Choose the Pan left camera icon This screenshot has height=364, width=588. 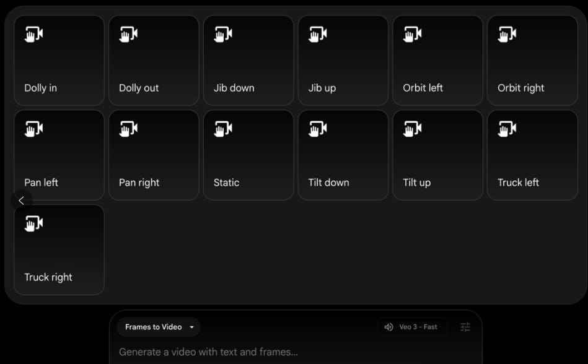(x=33, y=129)
